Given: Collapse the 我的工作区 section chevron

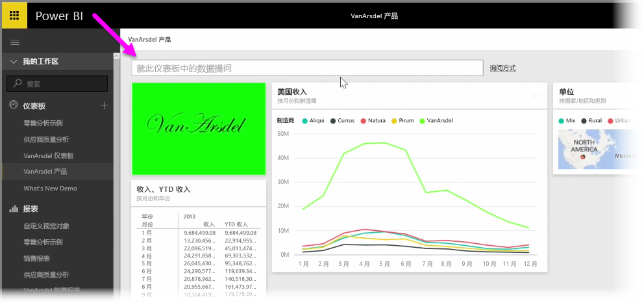Looking at the screenshot, I should pyautogui.click(x=14, y=62).
